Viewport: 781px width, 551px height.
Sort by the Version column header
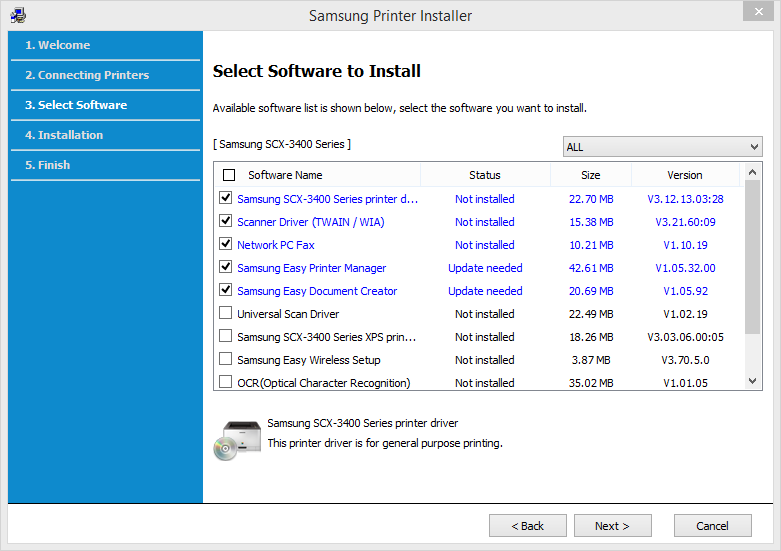click(x=685, y=175)
